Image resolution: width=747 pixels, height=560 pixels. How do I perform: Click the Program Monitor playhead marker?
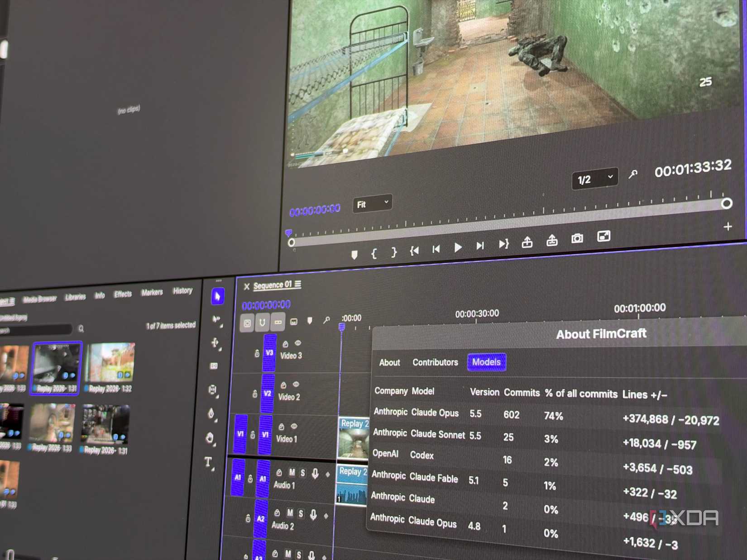point(288,233)
